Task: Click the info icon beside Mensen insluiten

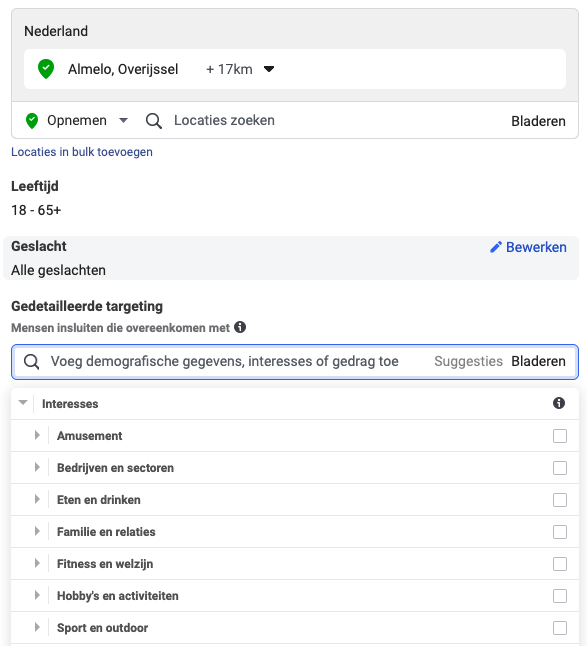Action: pyautogui.click(x=240, y=327)
